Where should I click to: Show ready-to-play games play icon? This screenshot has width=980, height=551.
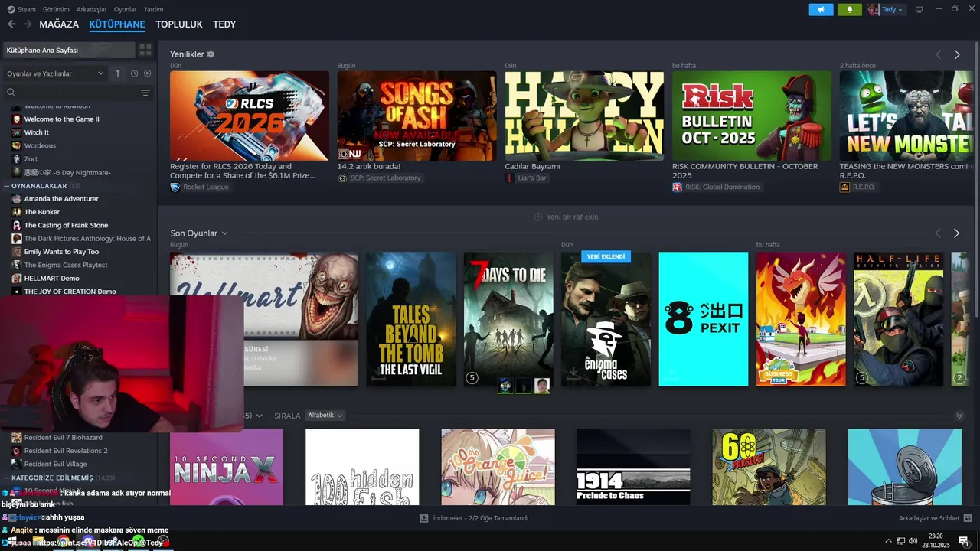pos(148,73)
